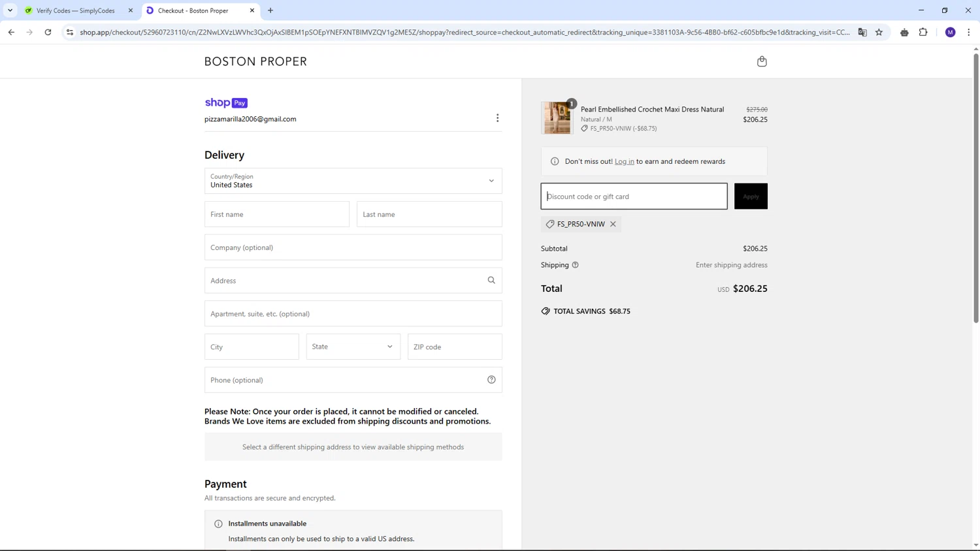Click the Installments unavailable info icon
This screenshot has height=551, width=980.
(218, 524)
